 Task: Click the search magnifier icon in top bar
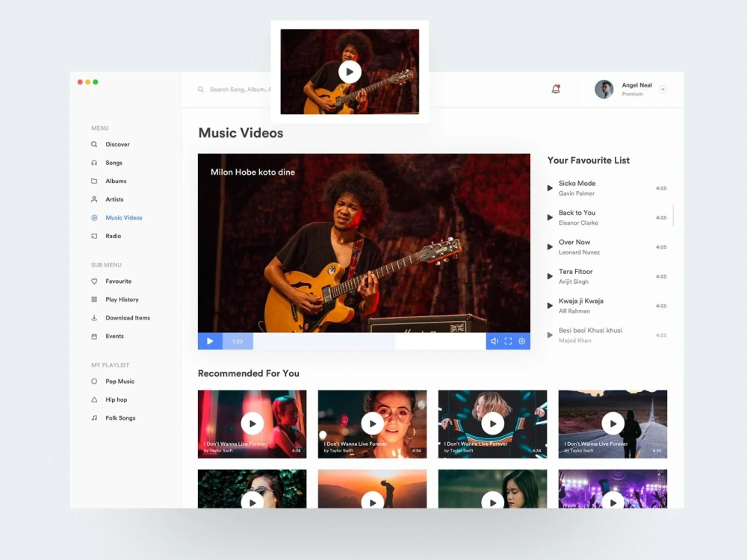coord(201,89)
